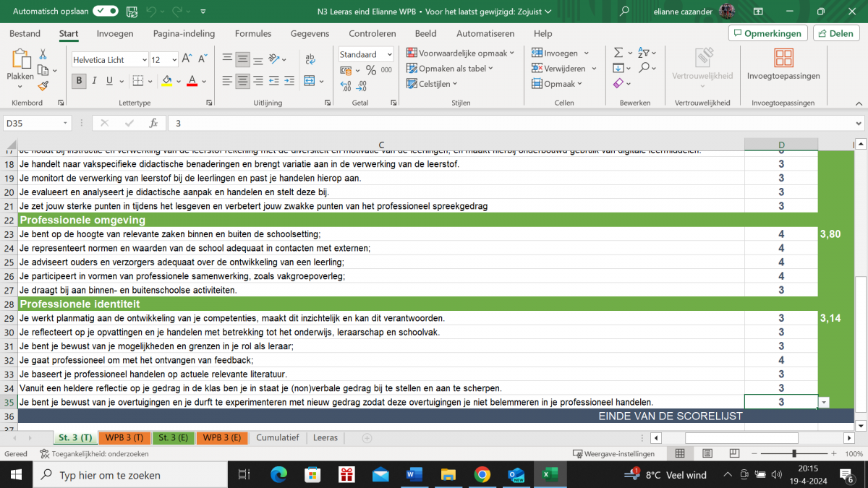Expand Voorwaardelijke opmaak menu
Viewport: 868px width, 488px height.
click(x=461, y=53)
